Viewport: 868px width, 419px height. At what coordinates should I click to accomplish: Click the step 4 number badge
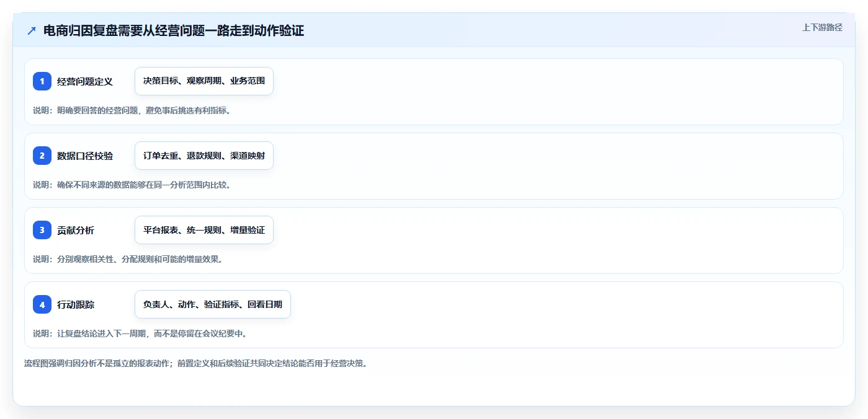(42, 304)
